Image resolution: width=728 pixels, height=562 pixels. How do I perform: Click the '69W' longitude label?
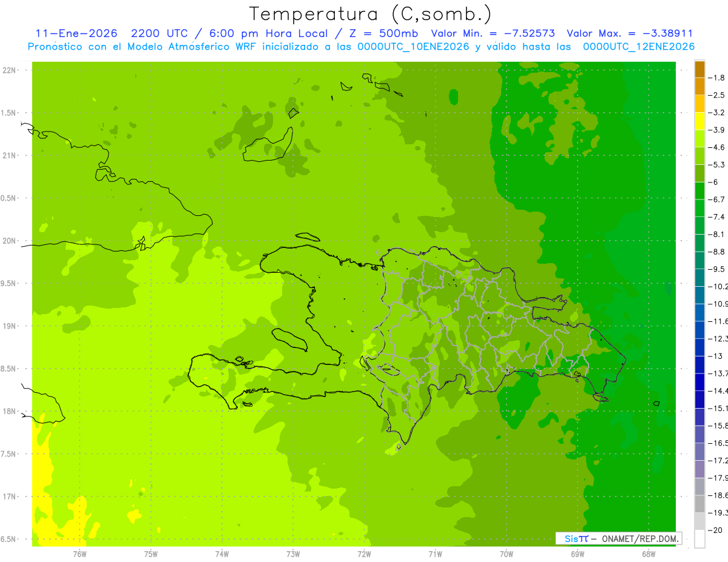578,554
